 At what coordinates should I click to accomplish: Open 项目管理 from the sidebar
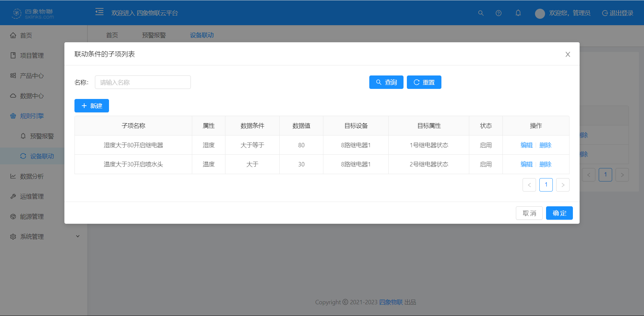coord(31,55)
